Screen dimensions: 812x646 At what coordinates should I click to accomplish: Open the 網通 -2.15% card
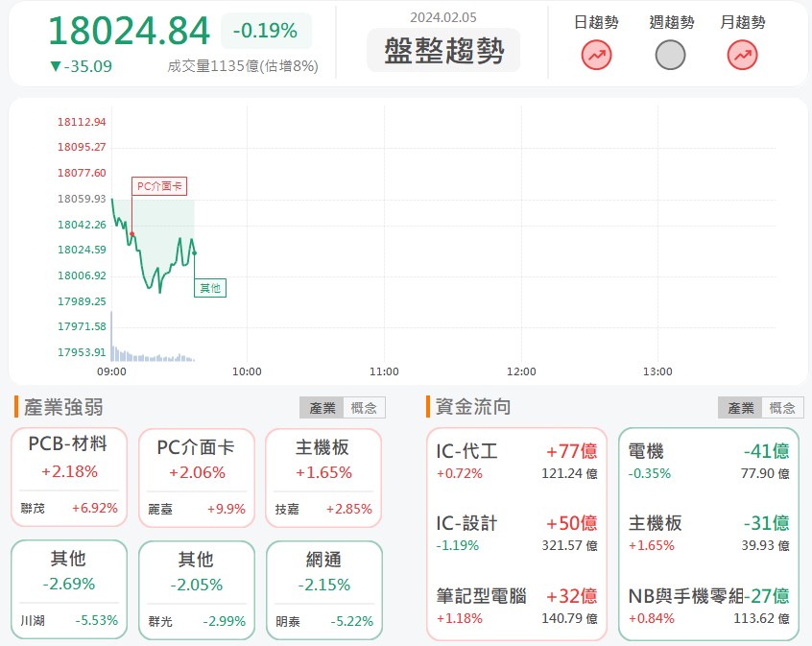[x=324, y=590]
